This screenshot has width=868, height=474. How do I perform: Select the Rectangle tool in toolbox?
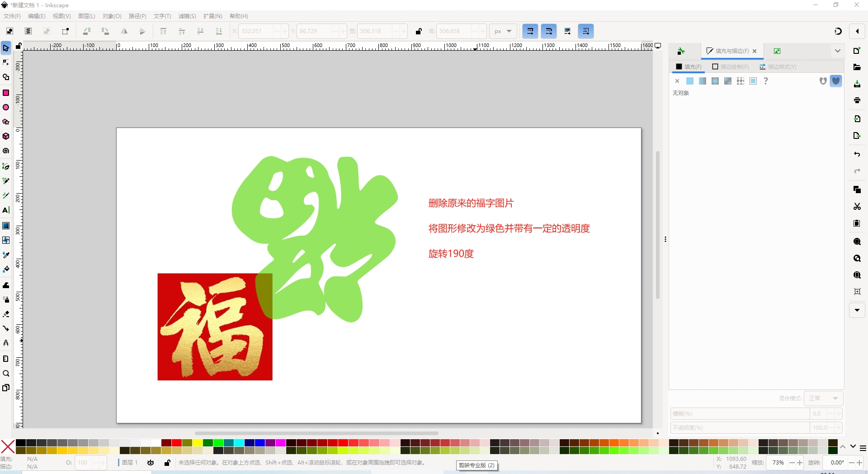click(6, 93)
